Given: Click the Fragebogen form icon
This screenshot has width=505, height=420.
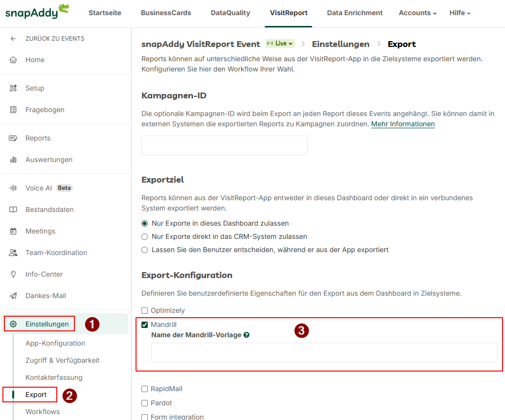Looking at the screenshot, I should (13, 110).
